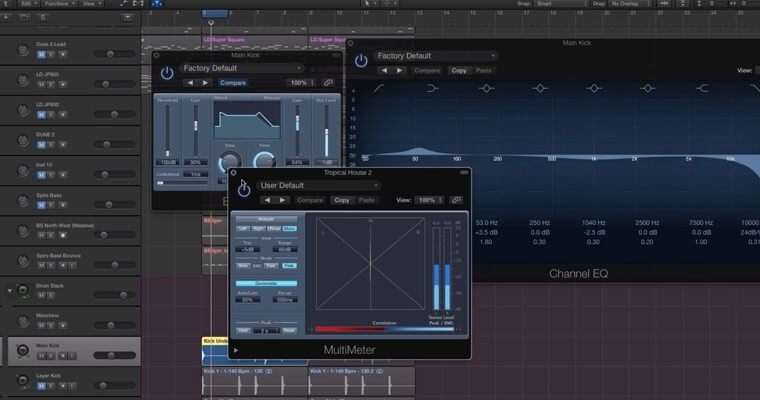Solo the Maschine track
The height and width of the screenshot is (400, 760).
click(51, 325)
